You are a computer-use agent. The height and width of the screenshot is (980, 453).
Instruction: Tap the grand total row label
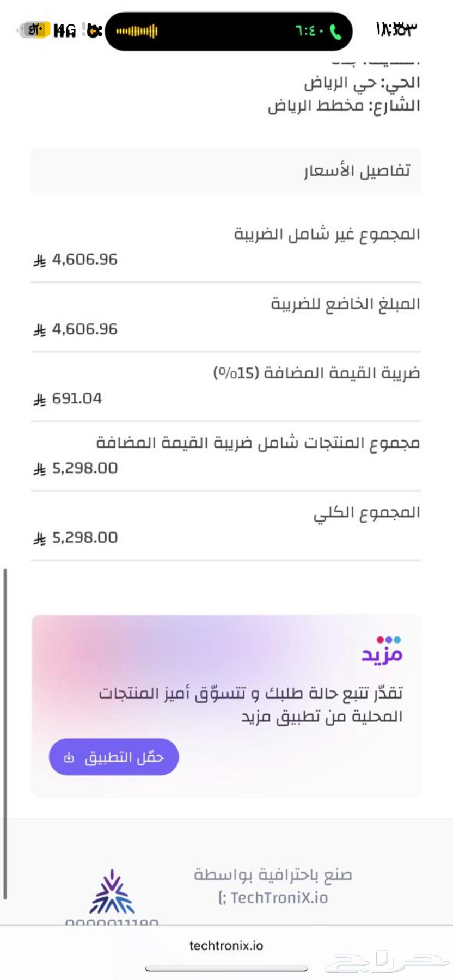click(x=366, y=513)
